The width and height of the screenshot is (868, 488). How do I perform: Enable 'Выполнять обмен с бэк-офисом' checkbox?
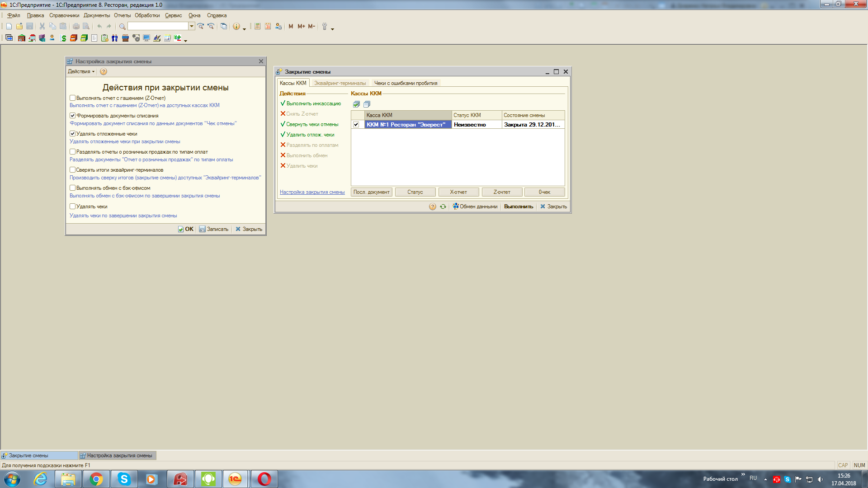[x=72, y=188]
